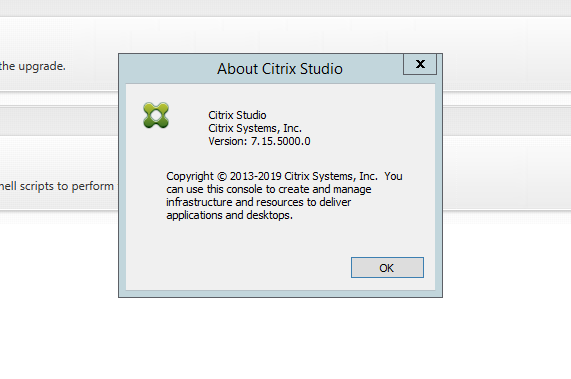Click the 'infrastructure and resources to deliver' line
Image resolution: width=571 pixels, height=379 pixels.
point(259,202)
